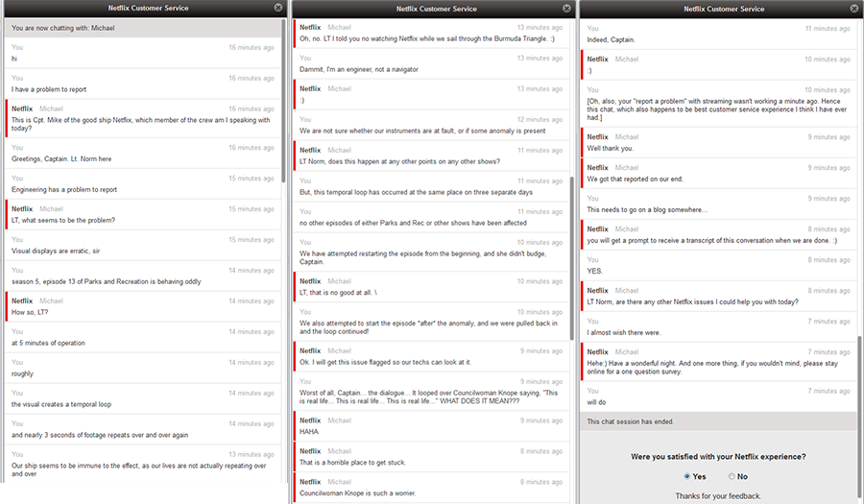This screenshot has height=504, width=864.
Task: Select Yes for satisfied with Netflix experience
Action: [686, 476]
